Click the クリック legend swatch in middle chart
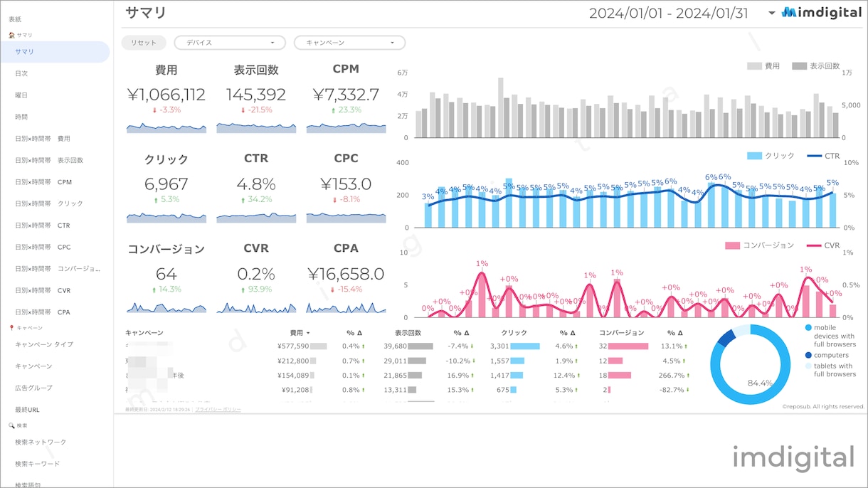868x488 pixels. (754, 156)
